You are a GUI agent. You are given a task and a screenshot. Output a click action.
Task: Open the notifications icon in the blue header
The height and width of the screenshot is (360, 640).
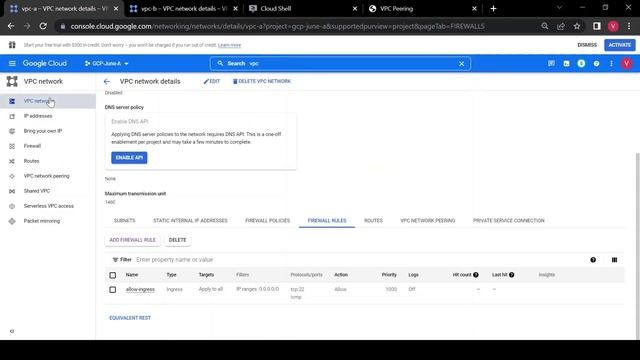581,64
